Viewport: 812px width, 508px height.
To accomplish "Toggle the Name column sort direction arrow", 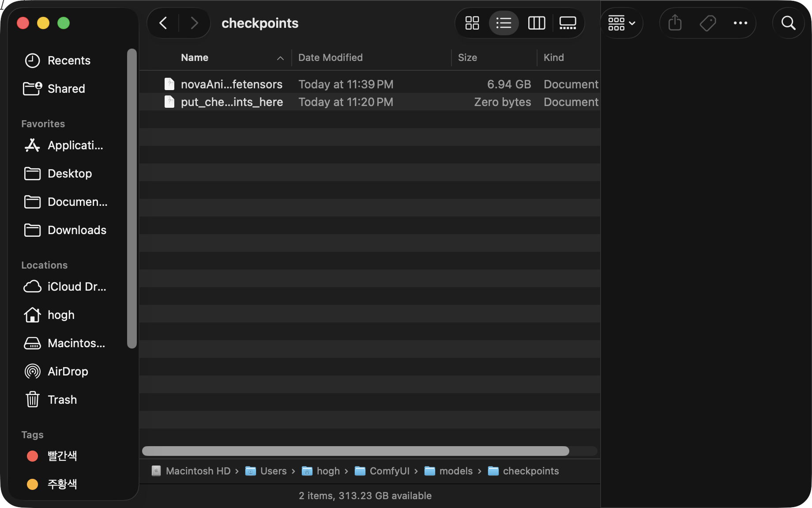I will point(280,58).
